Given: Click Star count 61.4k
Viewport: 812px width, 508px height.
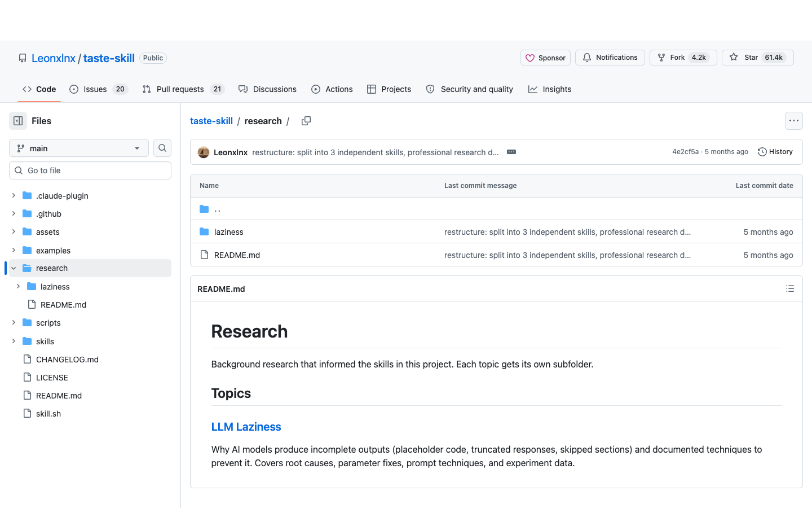Looking at the screenshot, I should click(x=774, y=58).
